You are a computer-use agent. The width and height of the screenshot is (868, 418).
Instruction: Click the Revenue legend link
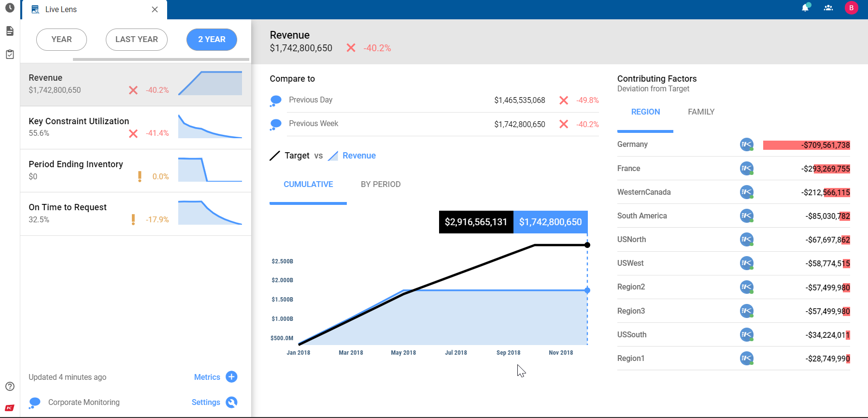359,156
